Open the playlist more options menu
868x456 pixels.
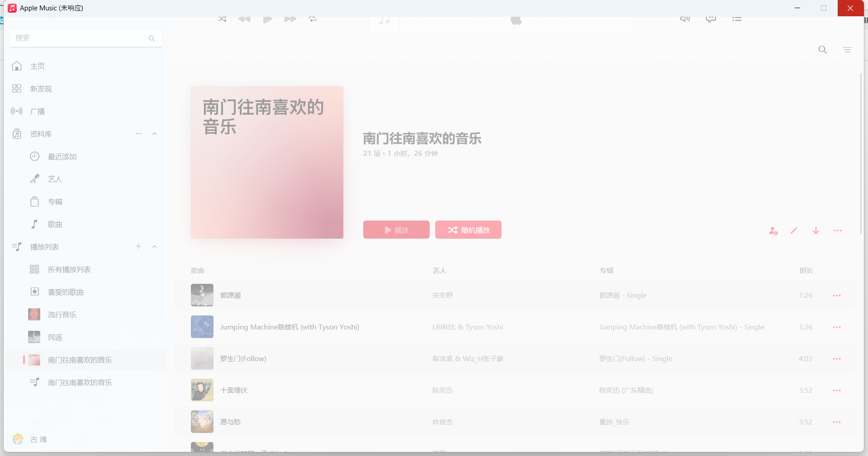coord(838,230)
